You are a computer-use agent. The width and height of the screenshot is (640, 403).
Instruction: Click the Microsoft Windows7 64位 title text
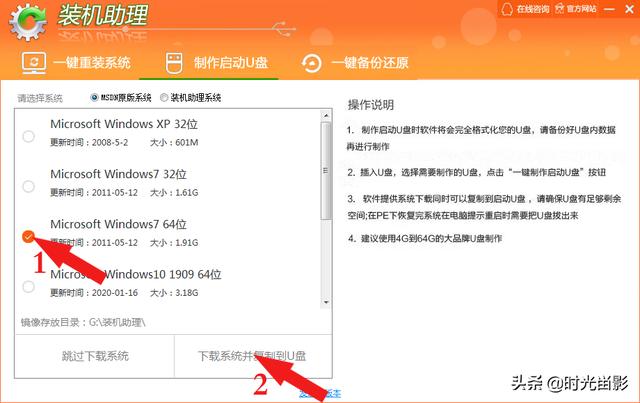coord(118,224)
